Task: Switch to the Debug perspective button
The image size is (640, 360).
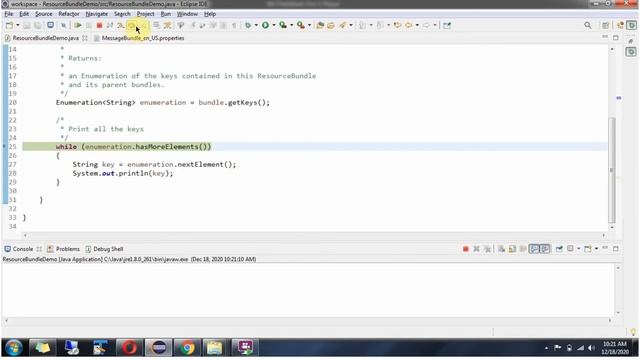Action: click(x=631, y=25)
